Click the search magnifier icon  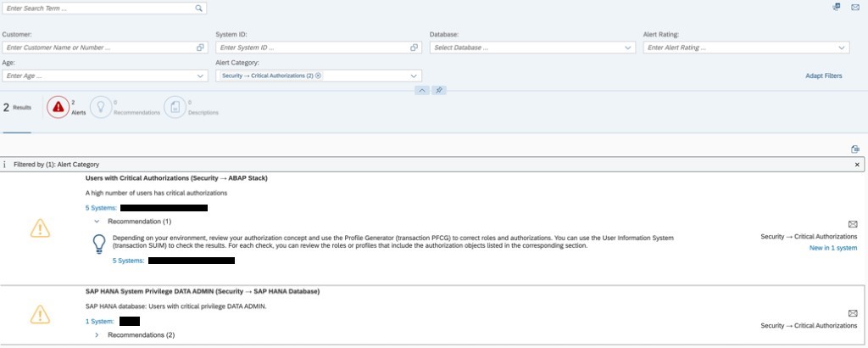tap(198, 8)
